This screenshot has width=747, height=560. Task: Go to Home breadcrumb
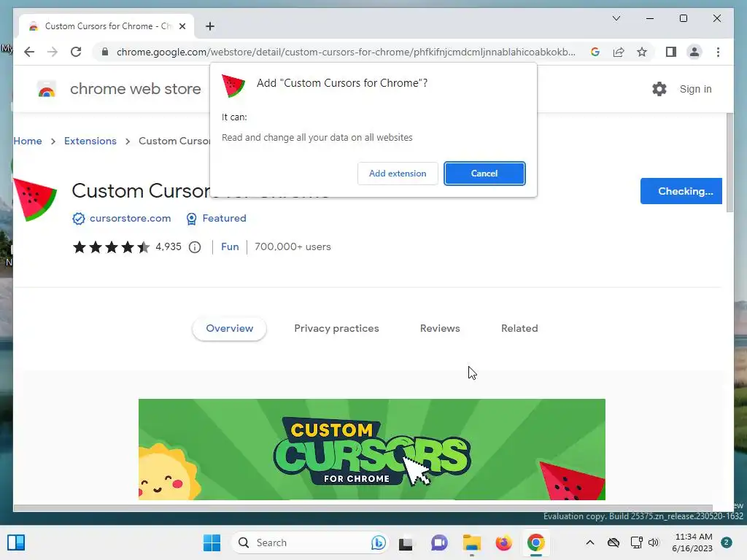point(28,141)
